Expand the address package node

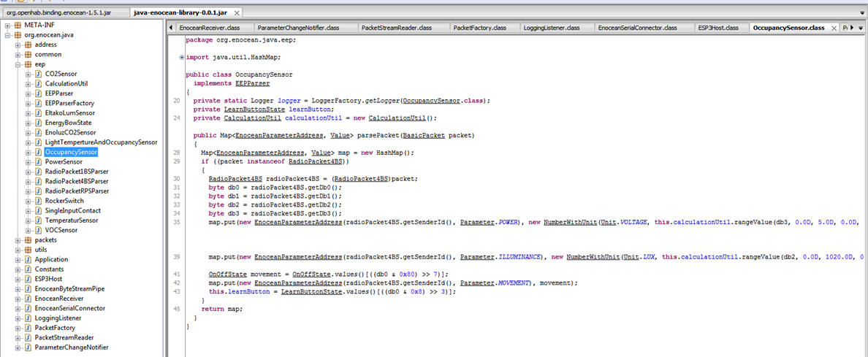(x=18, y=45)
